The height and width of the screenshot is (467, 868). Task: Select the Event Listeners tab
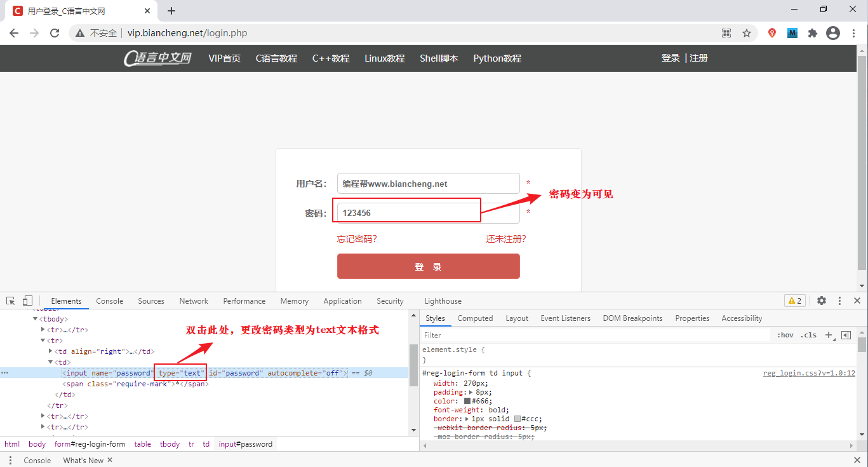pos(566,318)
